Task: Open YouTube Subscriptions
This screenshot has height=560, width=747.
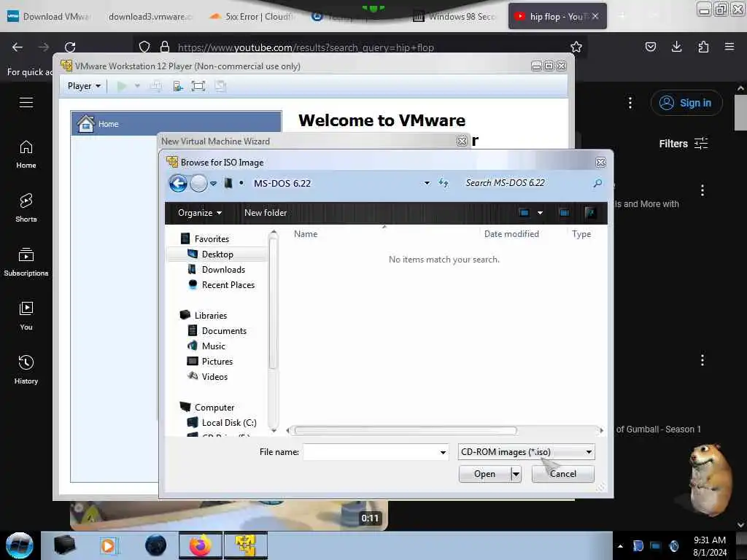Action: tap(26, 262)
